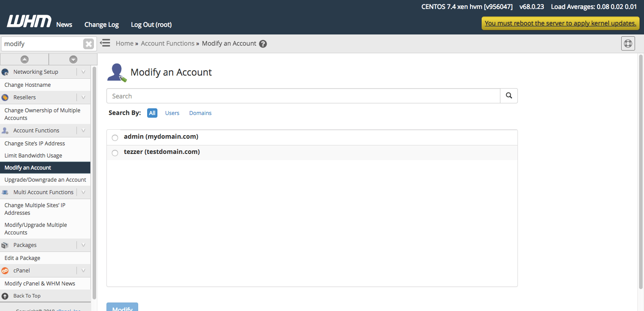The width and height of the screenshot is (644, 311).
Task: Click the Account Functions user icon
Action: point(5,131)
